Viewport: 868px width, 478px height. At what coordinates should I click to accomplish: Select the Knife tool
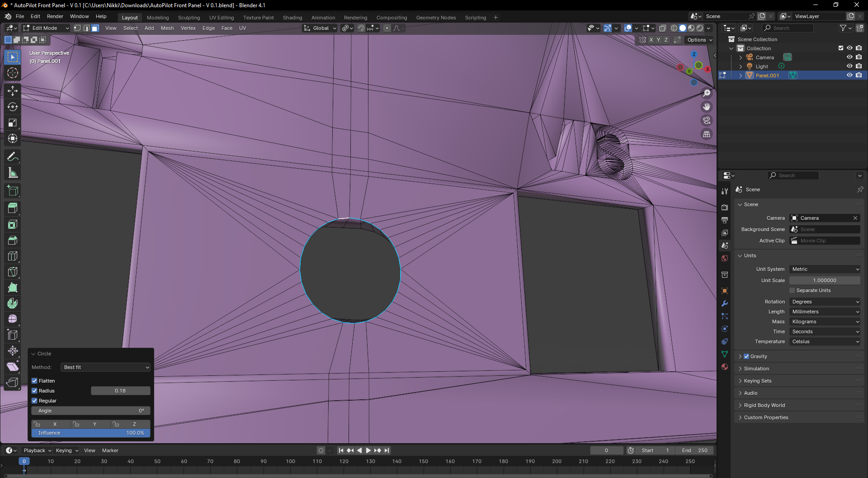tap(13, 272)
